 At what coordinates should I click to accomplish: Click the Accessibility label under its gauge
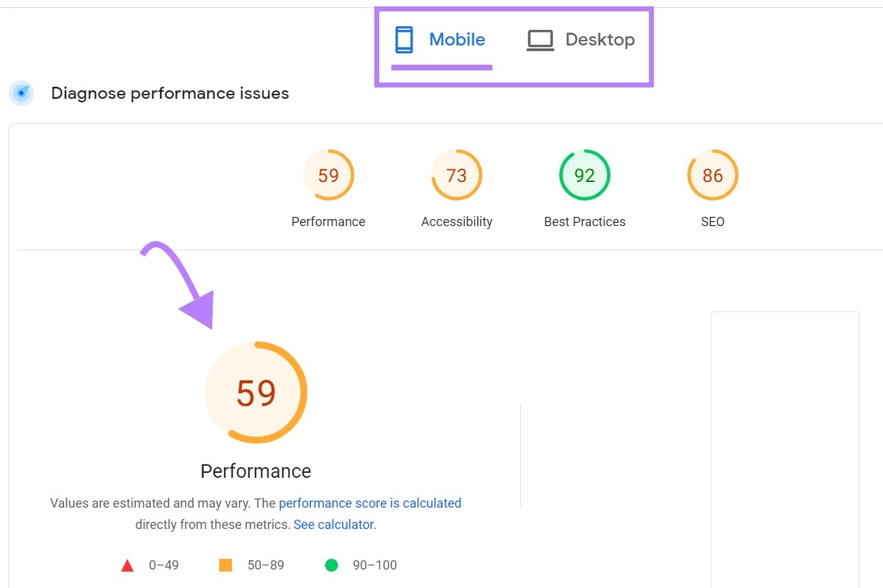(x=456, y=221)
